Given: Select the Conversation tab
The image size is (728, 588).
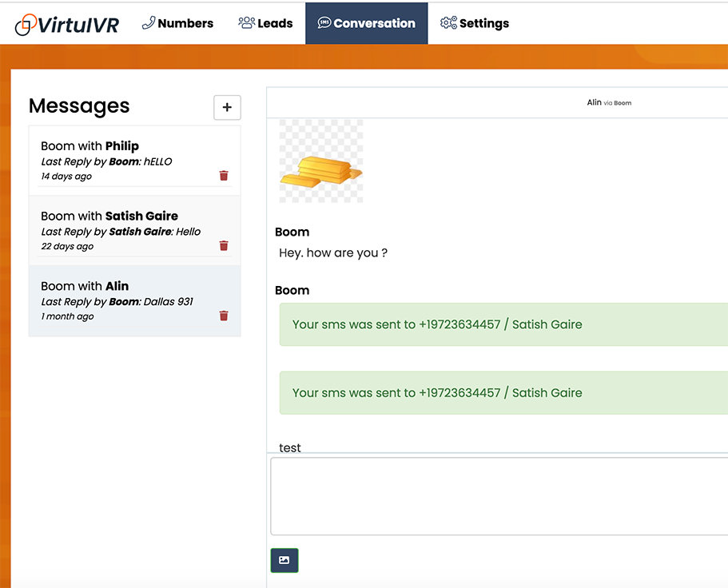Looking at the screenshot, I should tap(366, 23).
